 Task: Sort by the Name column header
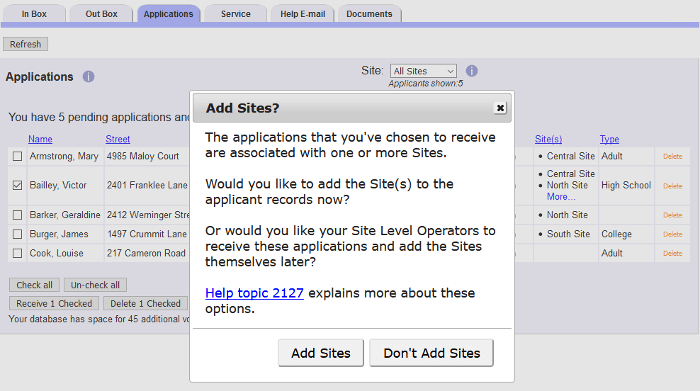pyautogui.click(x=40, y=139)
